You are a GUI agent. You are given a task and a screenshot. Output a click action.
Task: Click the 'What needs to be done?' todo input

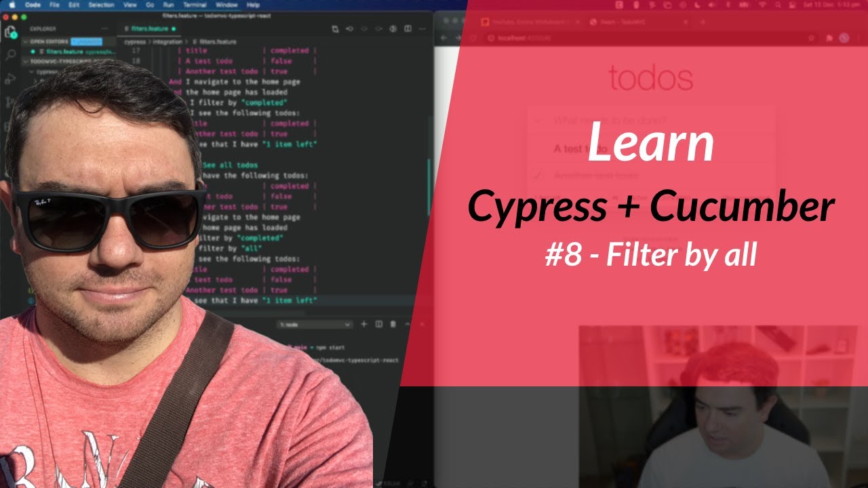[651, 121]
